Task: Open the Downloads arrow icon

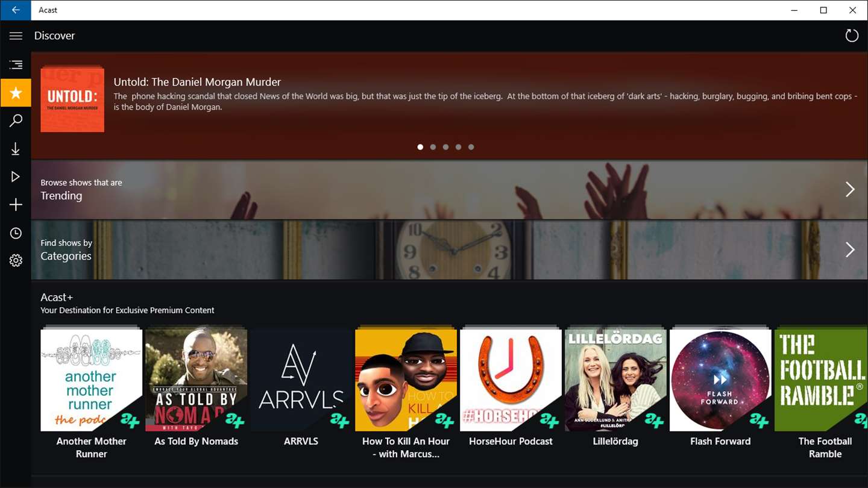Action: click(x=16, y=149)
